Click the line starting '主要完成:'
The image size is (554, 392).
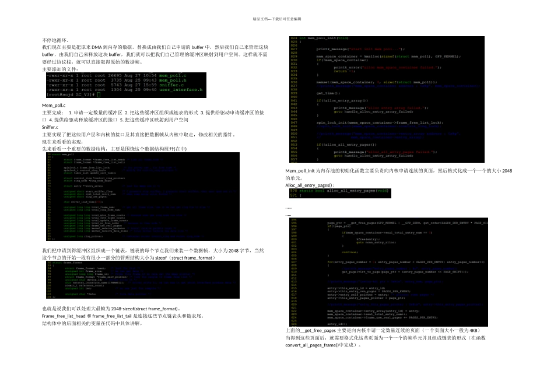click(x=153, y=116)
